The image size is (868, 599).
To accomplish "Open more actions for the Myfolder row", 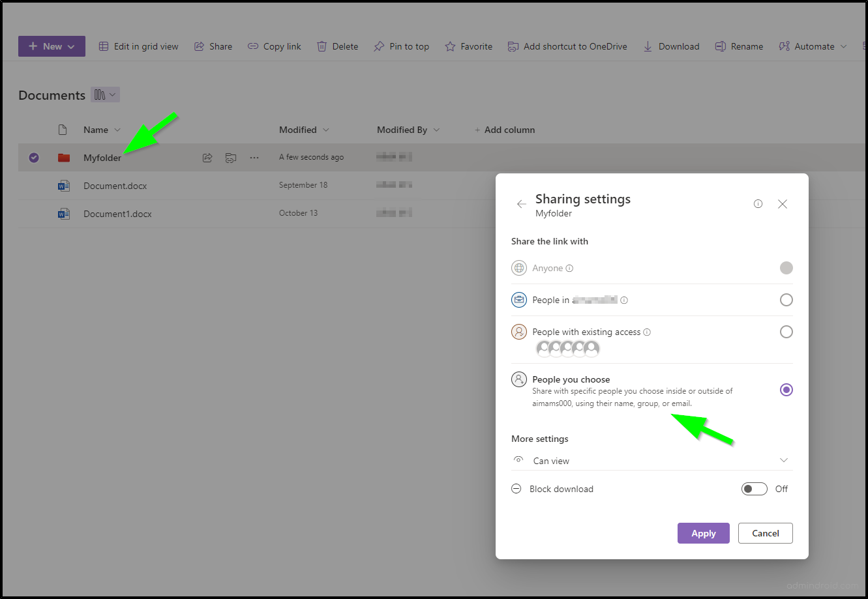I will (x=254, y=157).
